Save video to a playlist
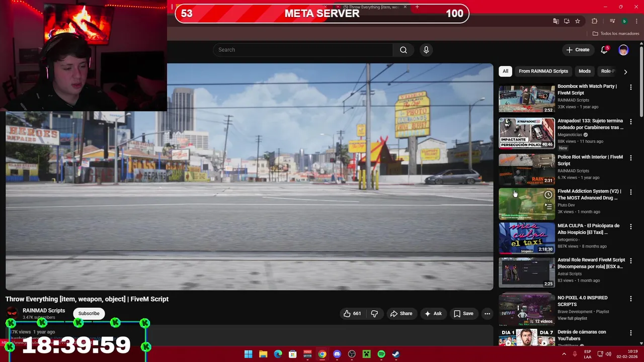 463,314
